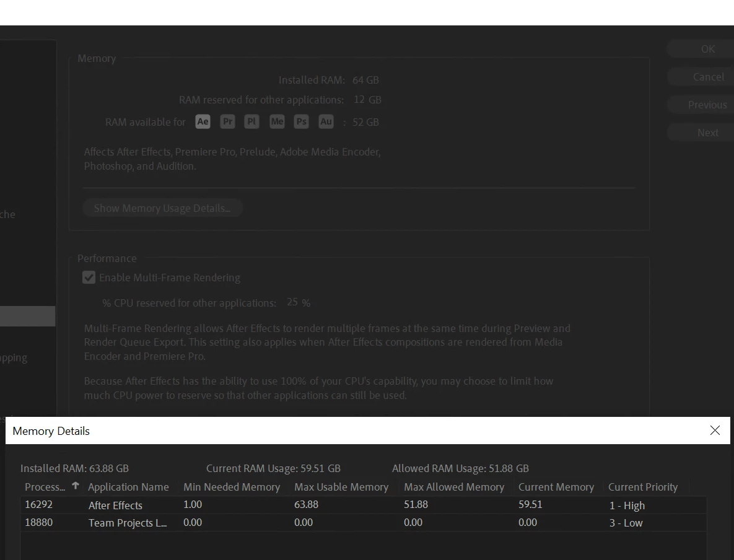
Task: Sort by the Process column header
Action: [45, 487]
